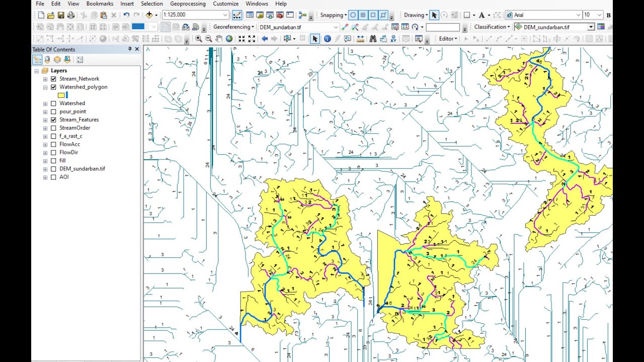Click the Bold B button
644x362 pixels.
608,15
